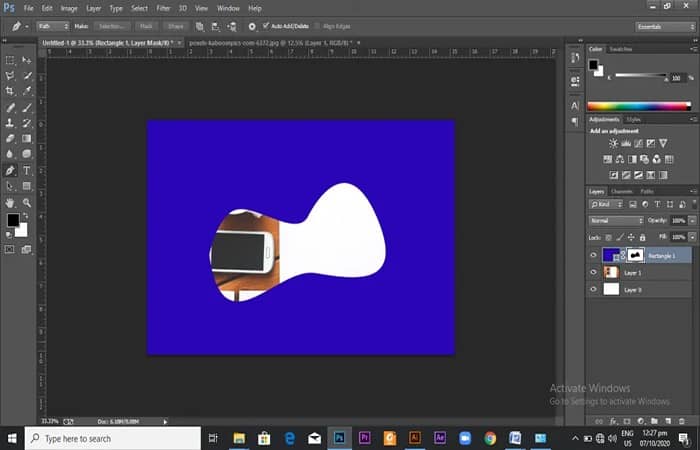
Task: Select the Blur tool
Action: tap(10, 154)
